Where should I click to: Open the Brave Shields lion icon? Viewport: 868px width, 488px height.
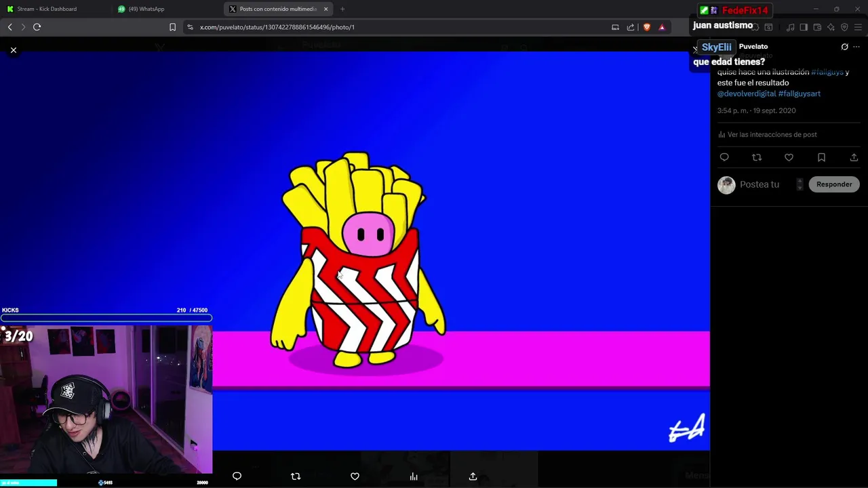coord(647,27)
